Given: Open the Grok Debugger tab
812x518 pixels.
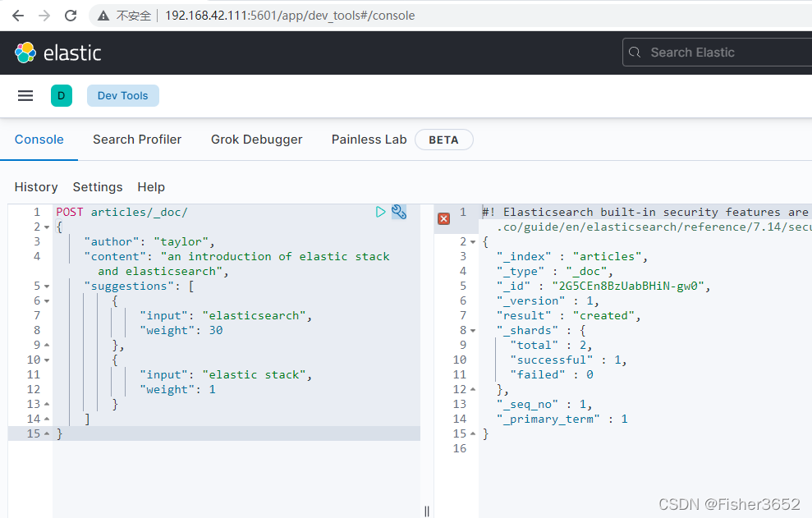Looking at the screenshot, I should click(256, 140).
